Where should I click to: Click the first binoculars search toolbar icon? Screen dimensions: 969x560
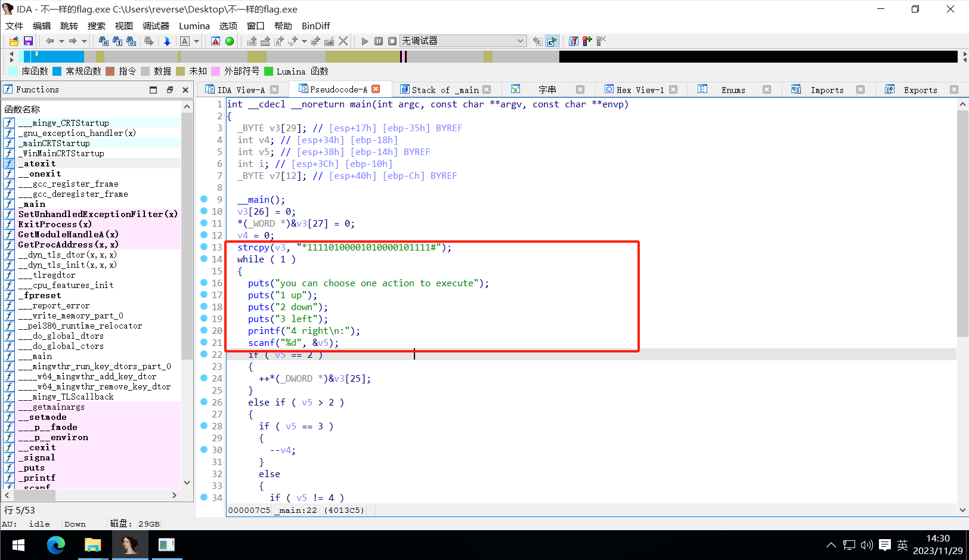coord(104,41)
